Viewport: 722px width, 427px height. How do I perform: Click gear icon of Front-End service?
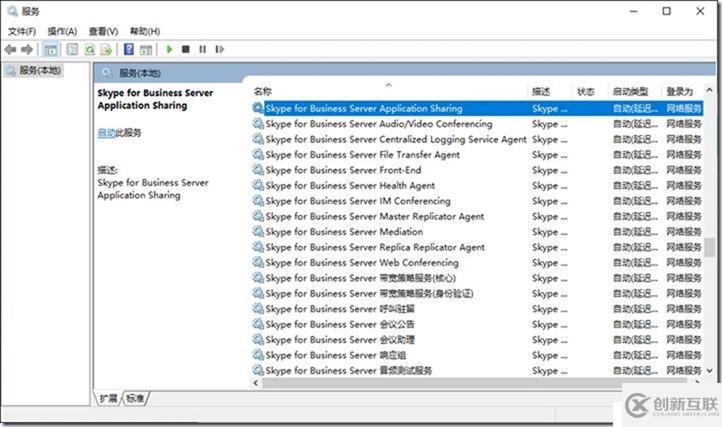point(258,170)
